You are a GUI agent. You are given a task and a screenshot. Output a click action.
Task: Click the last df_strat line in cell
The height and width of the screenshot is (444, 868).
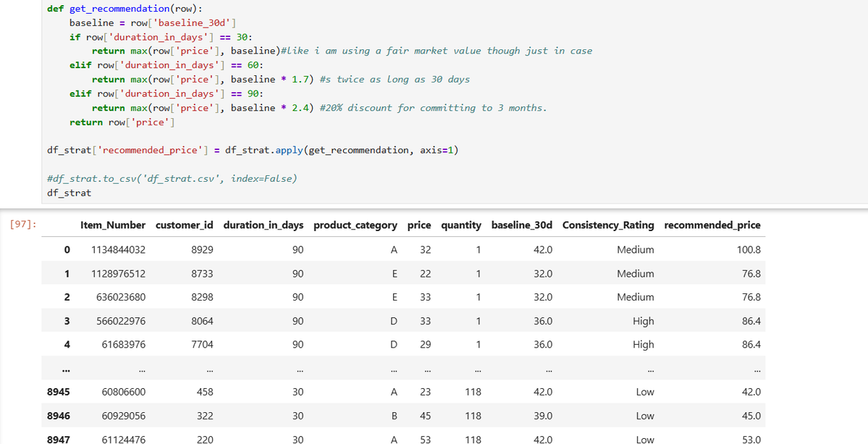click(69, 193)
